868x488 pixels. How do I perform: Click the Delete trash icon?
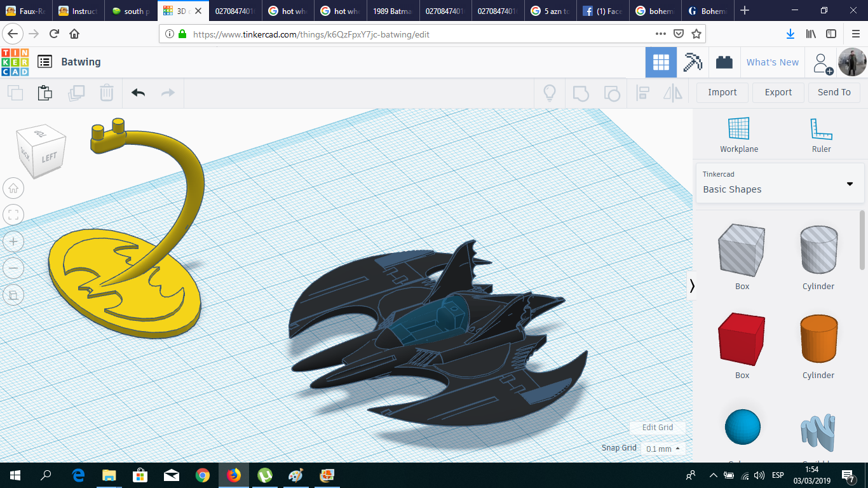(106, 93)
